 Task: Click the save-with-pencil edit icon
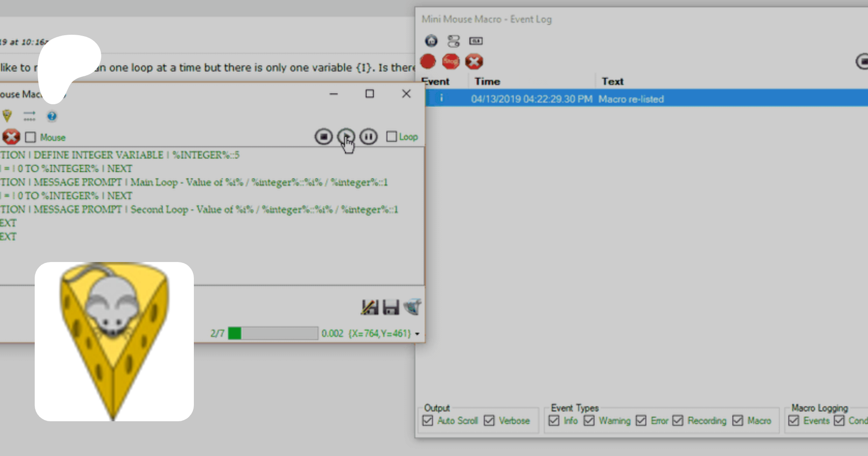tap(369, 307)
